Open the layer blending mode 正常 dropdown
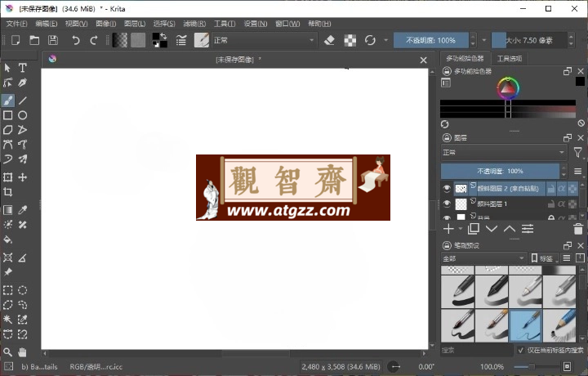The width and height of the screenshot is (588, 376). tap(504, 152)
